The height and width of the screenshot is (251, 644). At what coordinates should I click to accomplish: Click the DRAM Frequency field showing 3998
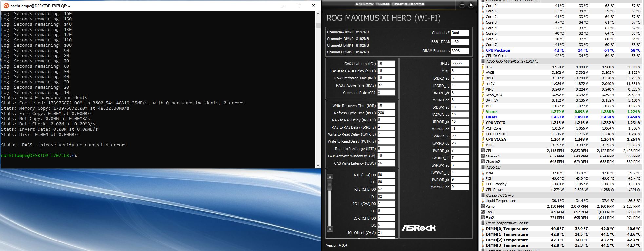460,51
